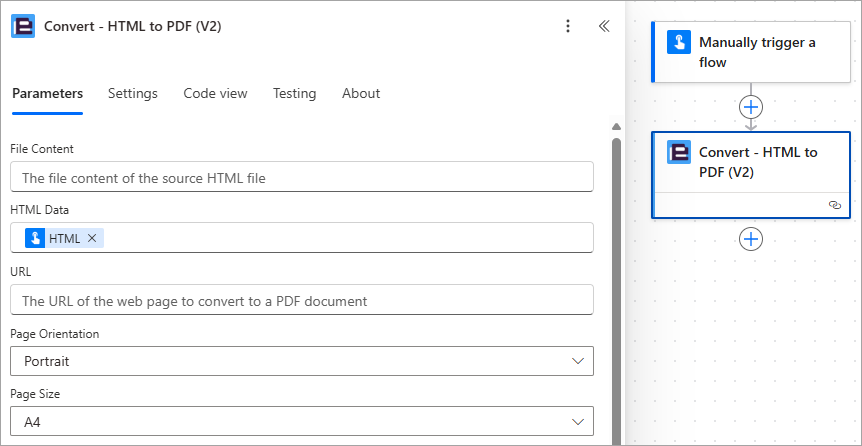The width and height of the screenshot is (862, 446).
Task: Focus the URL input field
Action: click(302, 300)
